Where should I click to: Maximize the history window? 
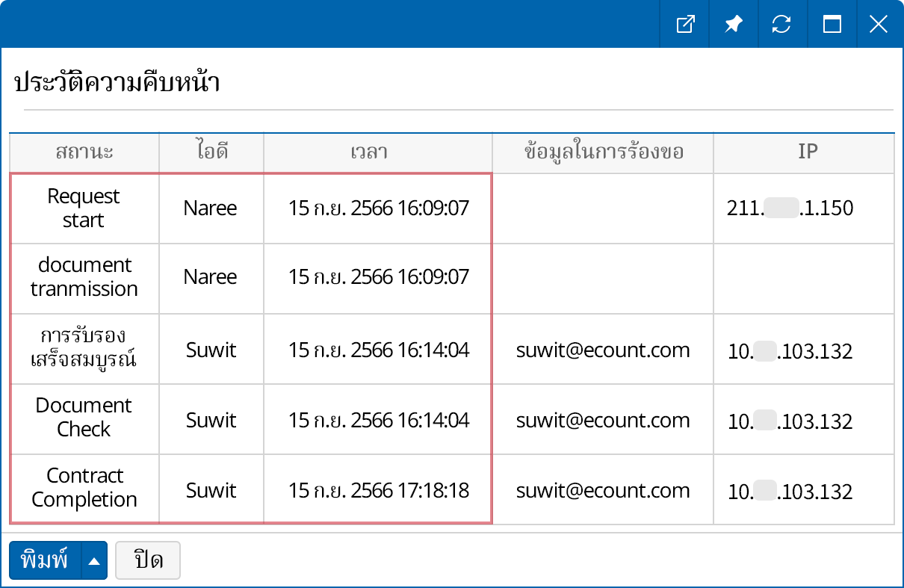pos(832,25)
